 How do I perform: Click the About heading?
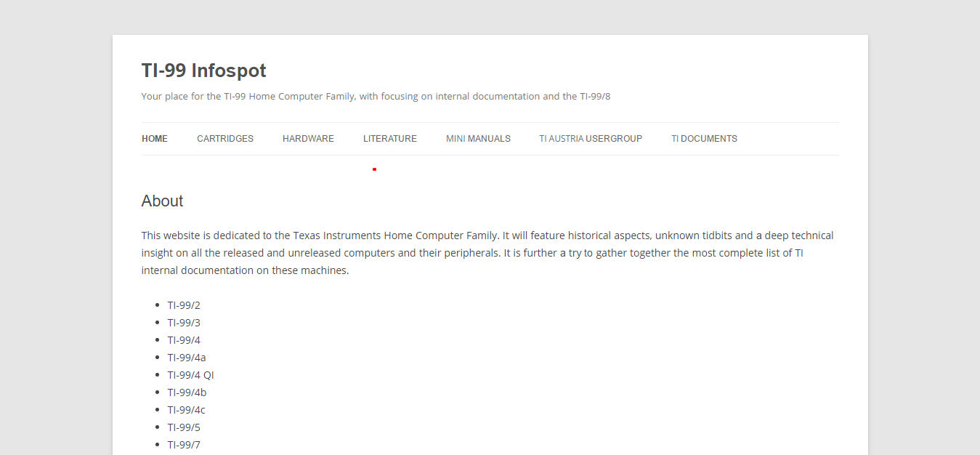tap(162, 201)
